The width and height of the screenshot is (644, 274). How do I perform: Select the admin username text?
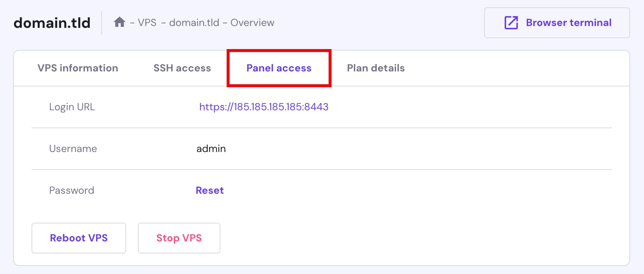(x=211, y=148)
